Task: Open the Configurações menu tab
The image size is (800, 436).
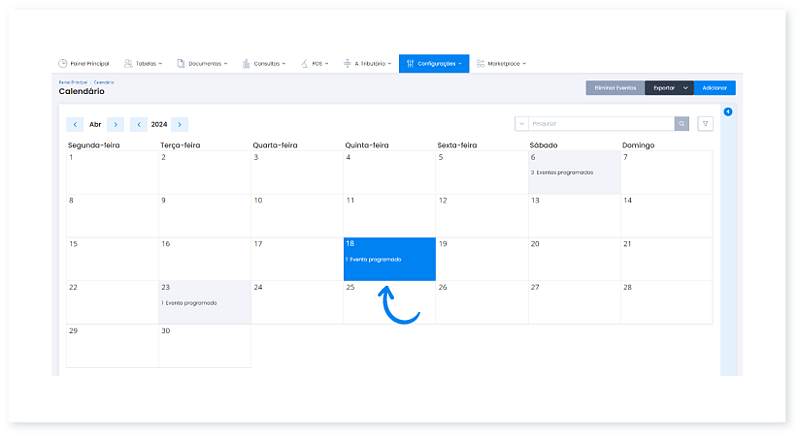Action: [434, 63]
